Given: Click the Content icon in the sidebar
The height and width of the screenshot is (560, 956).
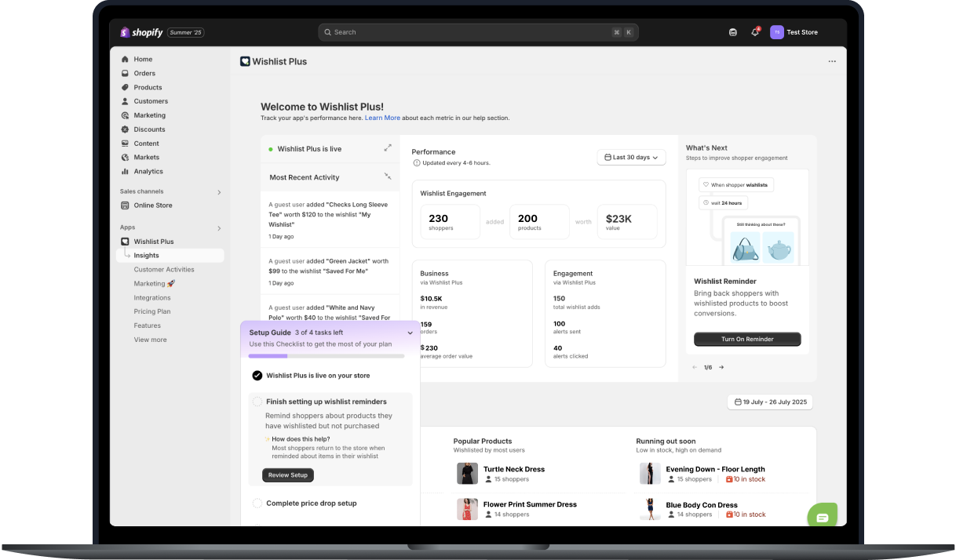Looking at the screenshot, I should [x=125, y=144].
